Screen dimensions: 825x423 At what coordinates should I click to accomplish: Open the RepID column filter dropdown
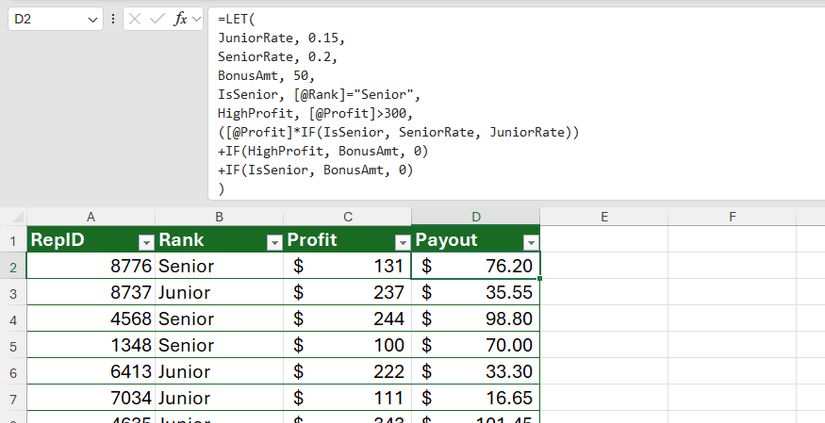pyautogui.click(x=146, y=242)
